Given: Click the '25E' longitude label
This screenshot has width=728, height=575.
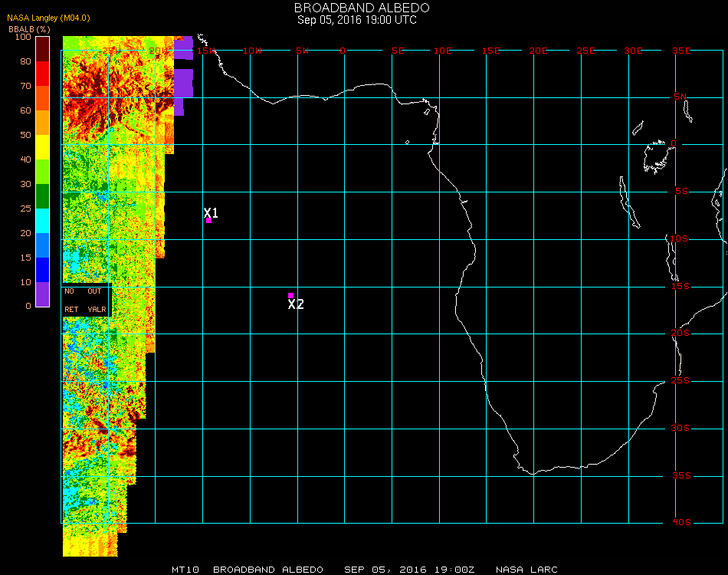Looking at the screenshot, I should point(585,51).
